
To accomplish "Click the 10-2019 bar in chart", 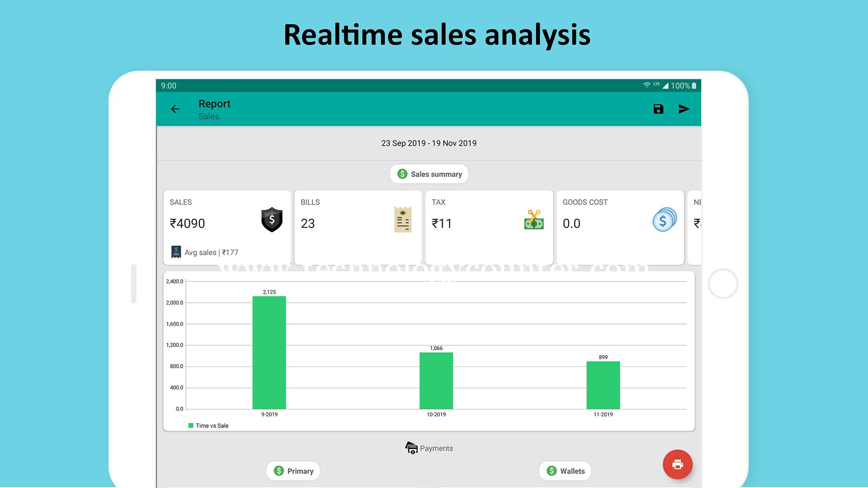I will 436,380.
